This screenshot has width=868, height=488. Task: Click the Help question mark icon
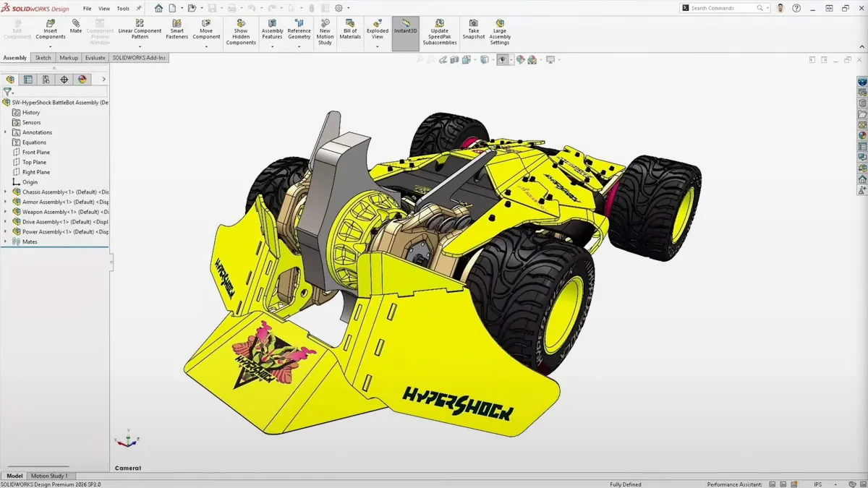796,8
